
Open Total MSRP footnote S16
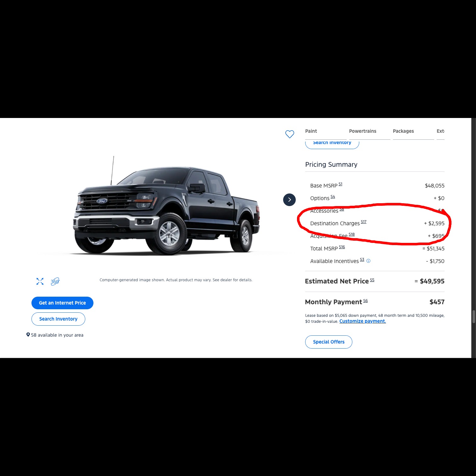[342, 247]
